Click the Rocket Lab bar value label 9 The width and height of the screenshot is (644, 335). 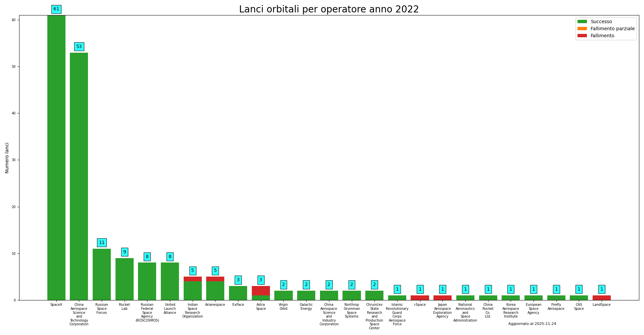(x=125, y=252)
